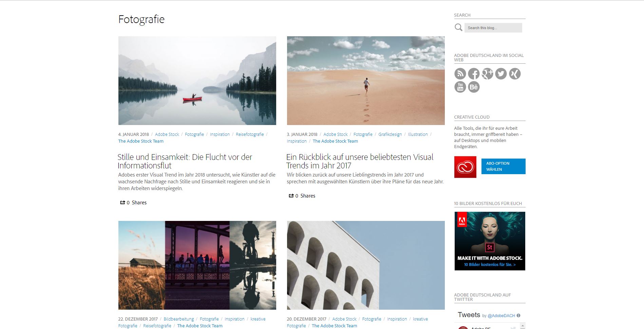Click the CREATIVE CLOUD sidebar heading
This screenshot has height=329, width=644.
472,117
